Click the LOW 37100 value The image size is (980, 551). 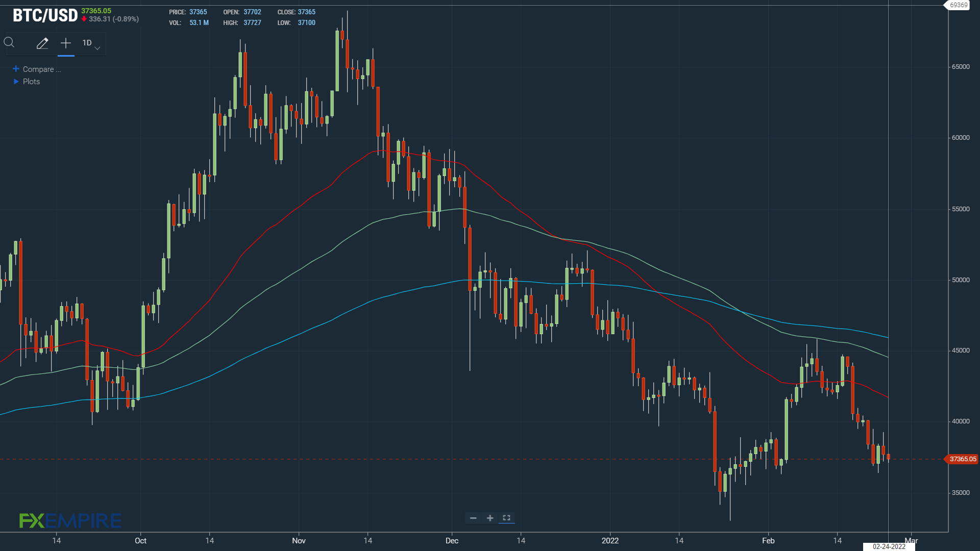point(306,23)
